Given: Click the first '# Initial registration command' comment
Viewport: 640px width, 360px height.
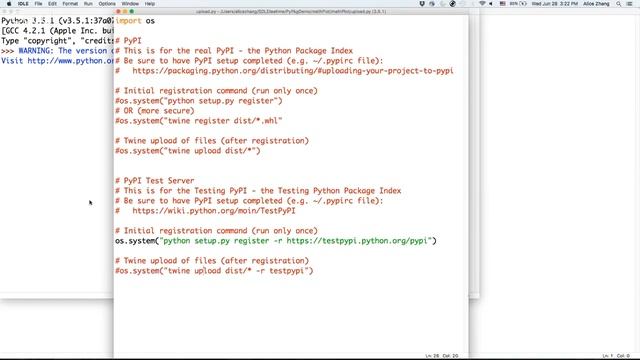Looking at the screenshot, I should (x=216, y=91).
